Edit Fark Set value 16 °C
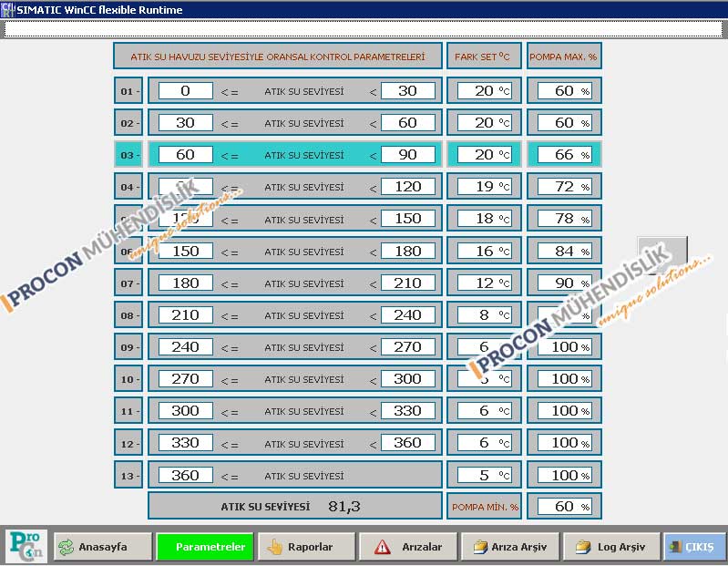 [484, 252]
